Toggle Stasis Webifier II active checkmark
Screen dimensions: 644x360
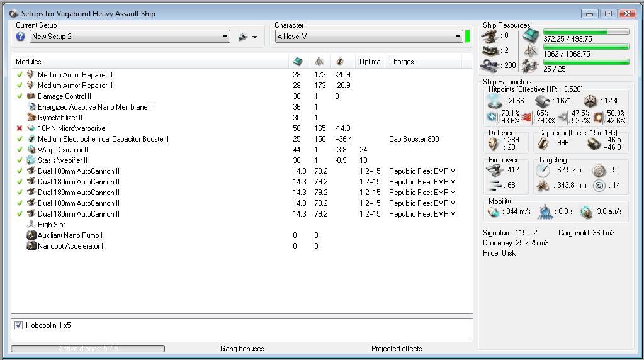point(20,160)
